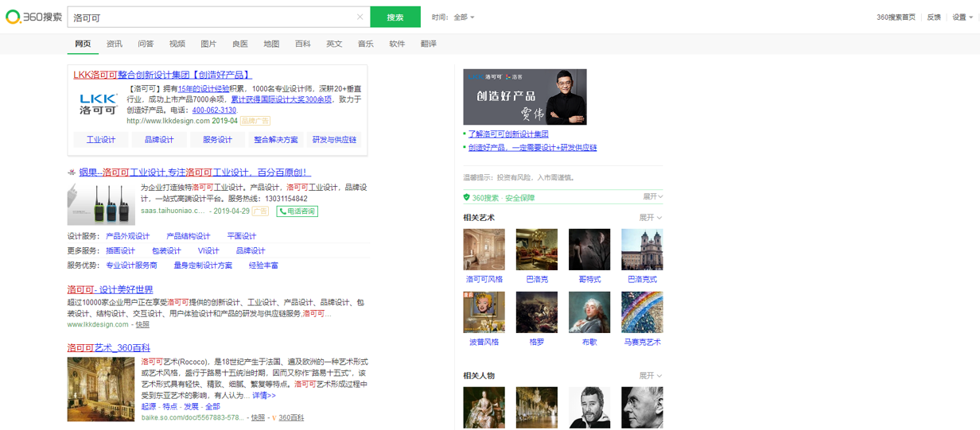This screenshot has width=980, height=430.
Task: Switch to the 翻译 tab
Action: click(x=429, y=44)
